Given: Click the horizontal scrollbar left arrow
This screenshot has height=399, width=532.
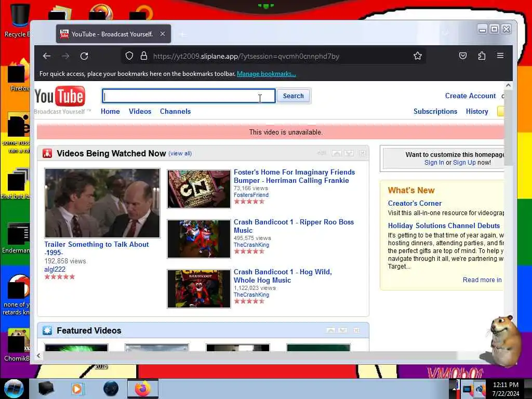Looking at the screenshot, I should (38, 355).
